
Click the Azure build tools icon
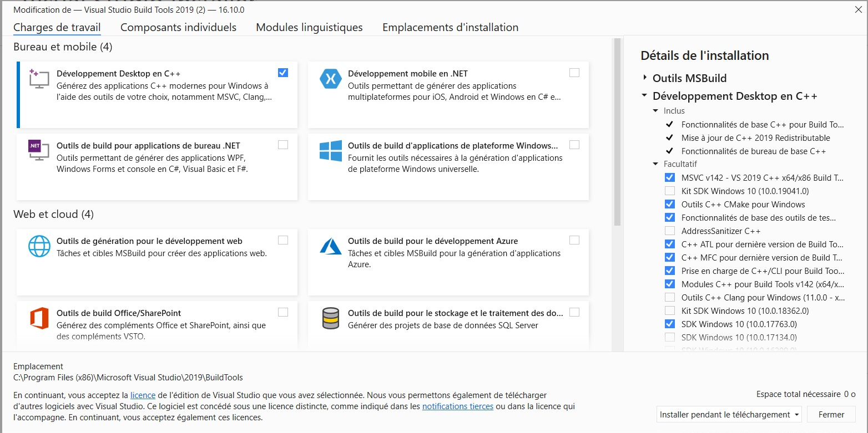point(331,246)
